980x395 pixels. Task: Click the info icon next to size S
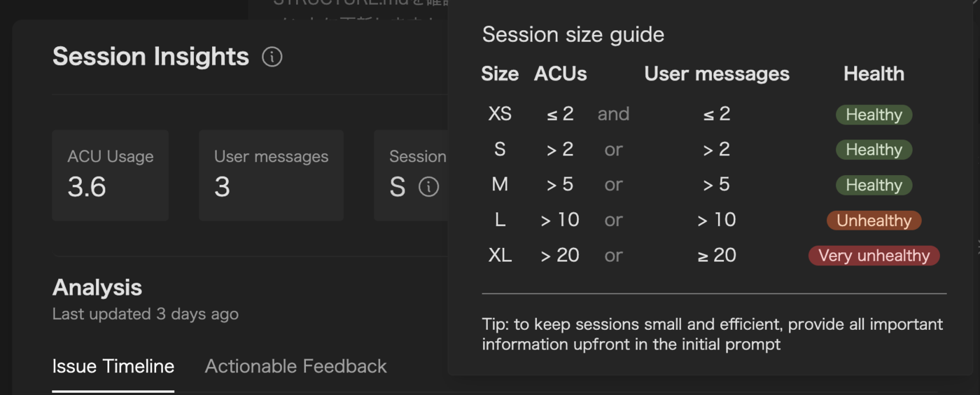[428, 187]
